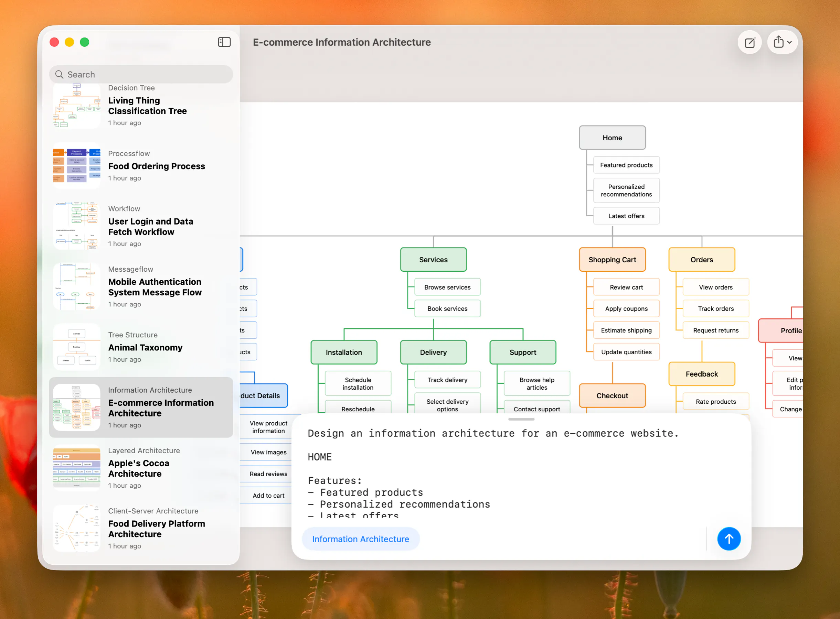This screenshot has height=619, width=840.
Task: Click the Feedback node
Action: 702,374
